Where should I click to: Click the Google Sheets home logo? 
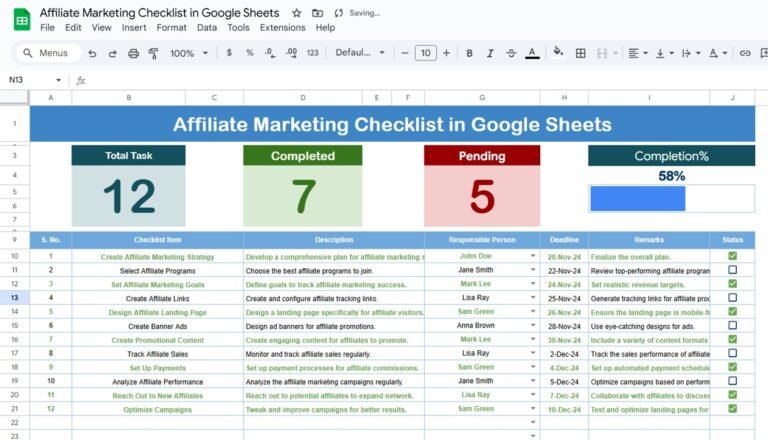coord(22,20)
